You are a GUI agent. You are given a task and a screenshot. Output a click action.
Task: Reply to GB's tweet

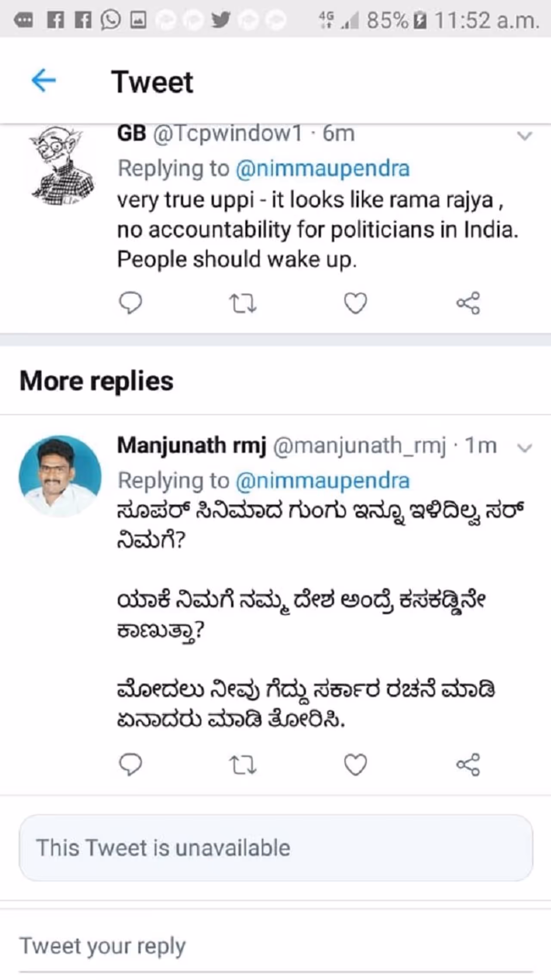130,303
